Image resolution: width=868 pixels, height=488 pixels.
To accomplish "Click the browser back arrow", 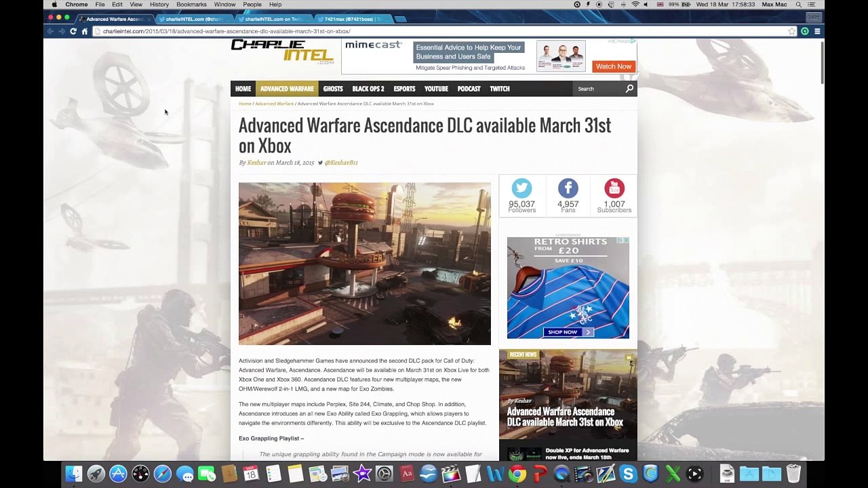I will pyautogui.click(x=50, y=31).
